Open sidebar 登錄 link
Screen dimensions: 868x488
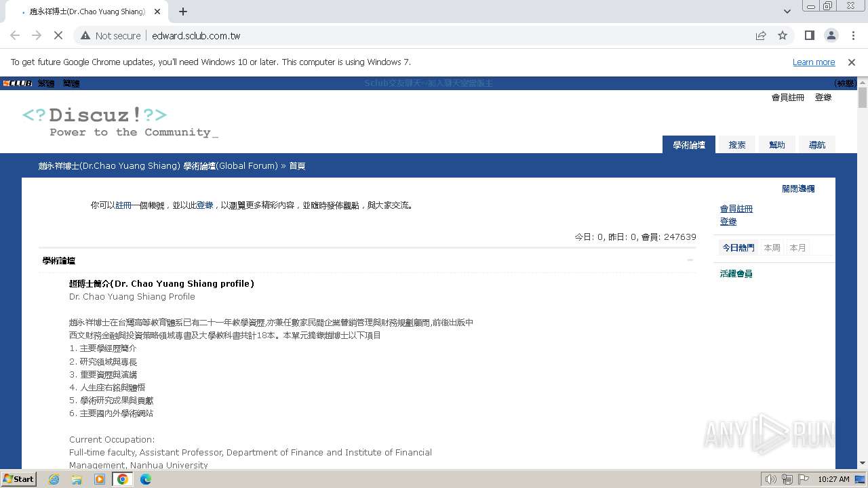(x=728, y=222)
